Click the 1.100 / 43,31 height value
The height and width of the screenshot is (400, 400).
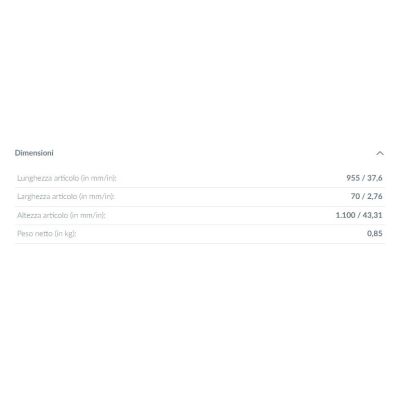(359, 215)
